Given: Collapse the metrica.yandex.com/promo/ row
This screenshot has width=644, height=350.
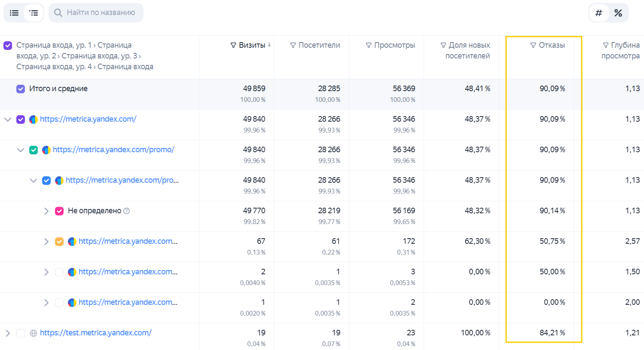Looking at the screenshot, I should tap(20, 150).
